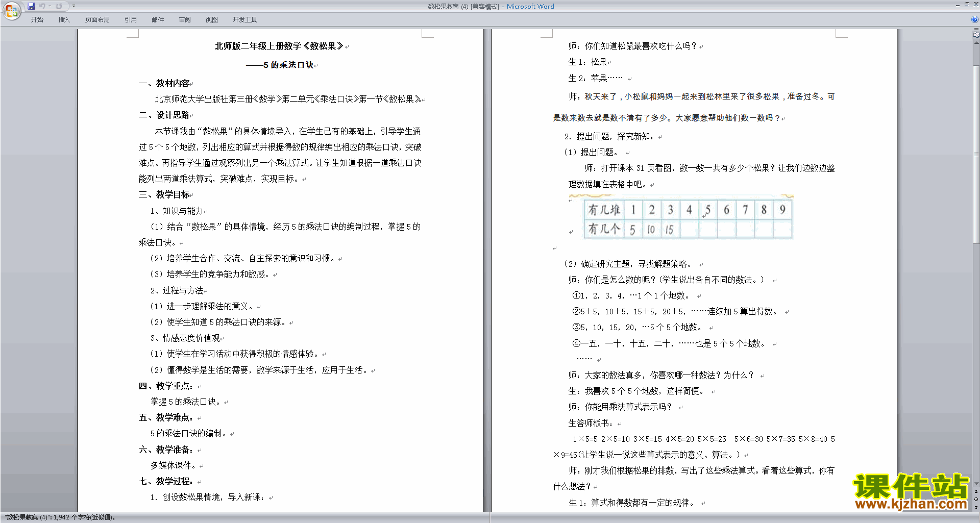Click the 有几堆 table image row
The width and height of the screenshot is (980, 523).
coord(688,210)
